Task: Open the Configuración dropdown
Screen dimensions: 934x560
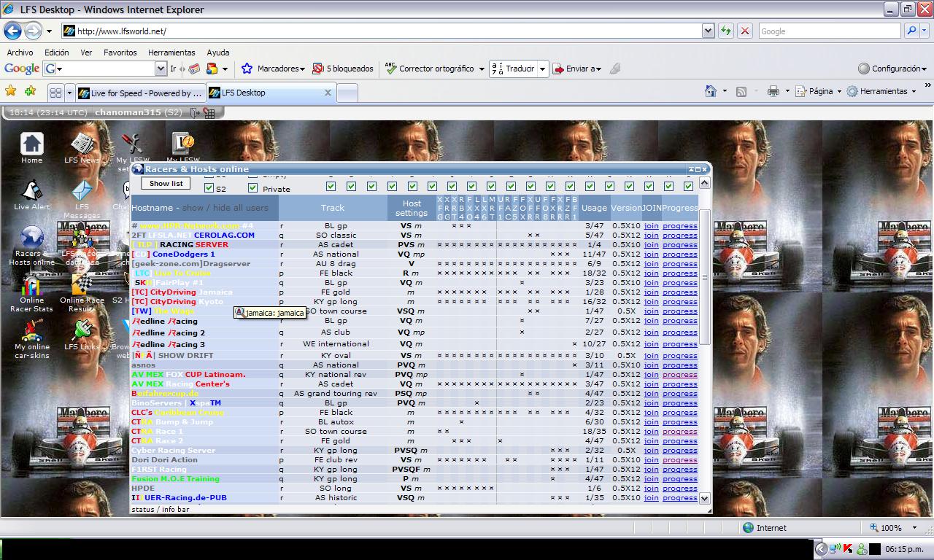Action: click(892, 69)
